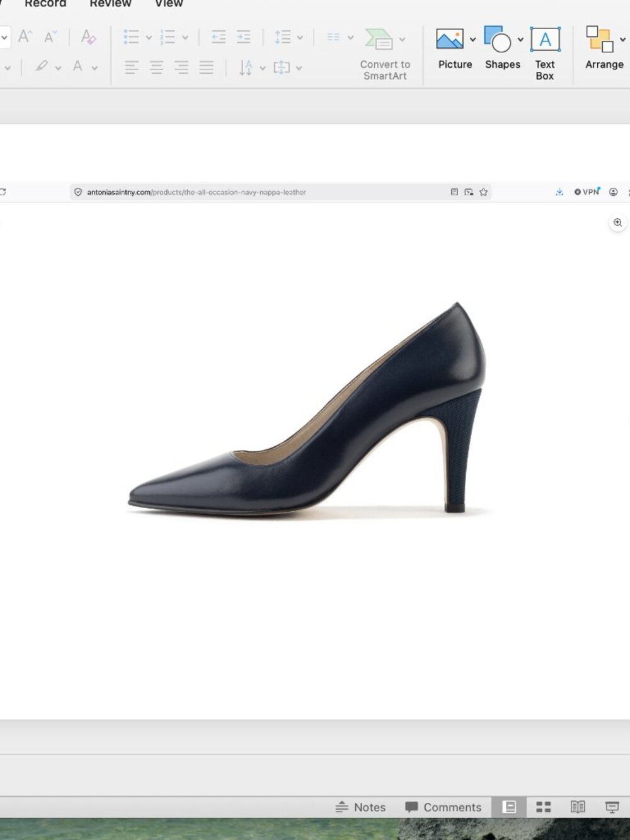Screen dimensions: 630x840
Task: Switch to the View ribbon tab
Action: [x=169, y=3]
